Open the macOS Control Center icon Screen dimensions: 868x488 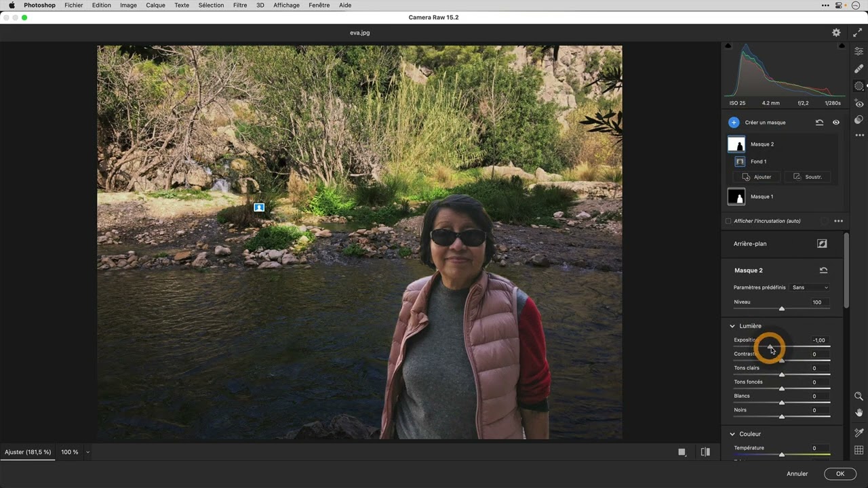click(x=840, y=5)
